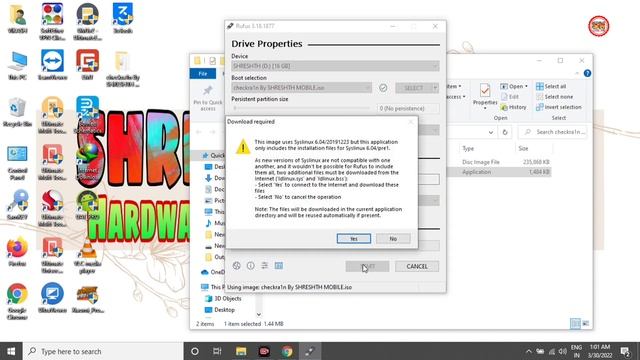This screenshot has height=360, width=640.
Task: Click the persistence size value field
Action: coord(408,108)
